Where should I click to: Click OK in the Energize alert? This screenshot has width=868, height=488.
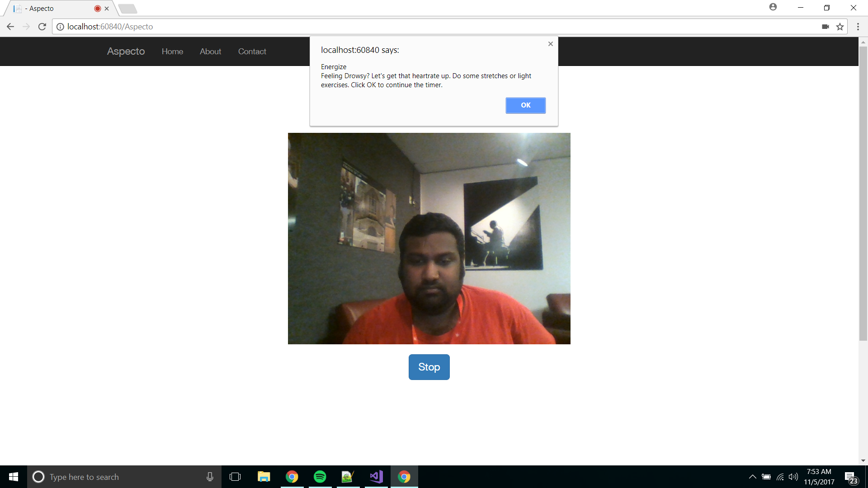pos(525,105)
